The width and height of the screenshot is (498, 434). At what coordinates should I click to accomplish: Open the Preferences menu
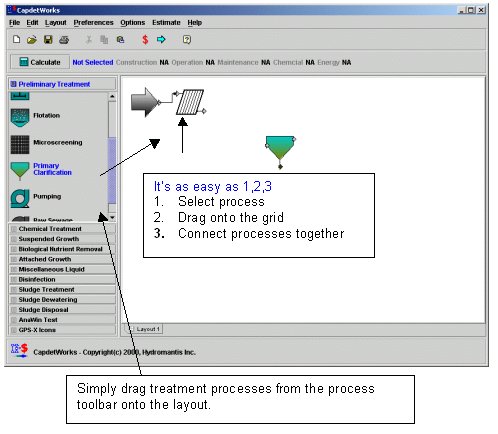click(93, 22)
